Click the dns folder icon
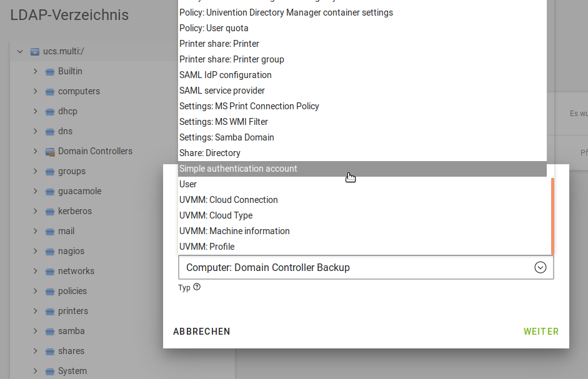This screenshot has width=588, height=379. [x=50, y=132]
